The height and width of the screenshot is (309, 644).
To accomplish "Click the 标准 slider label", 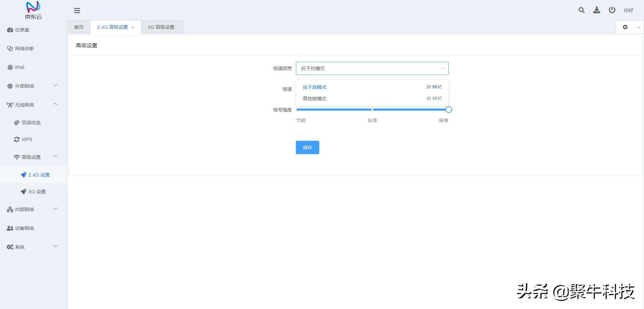I will tap(372, 120).
